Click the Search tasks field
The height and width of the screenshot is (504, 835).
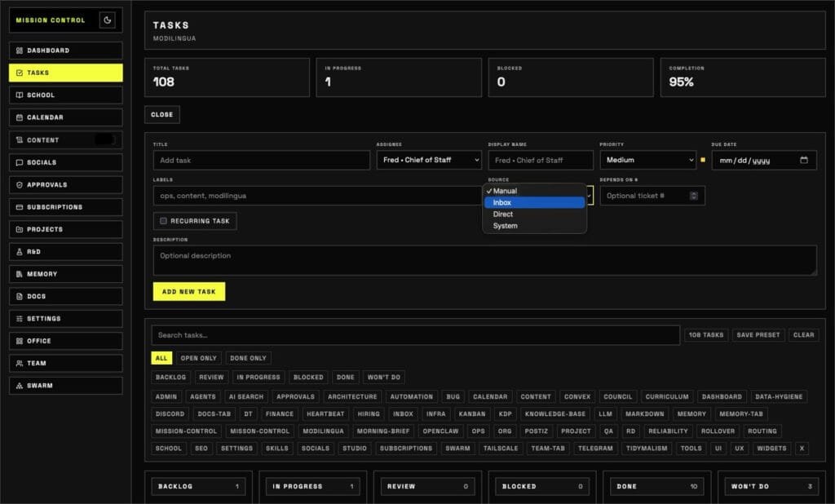click(415, 335)
